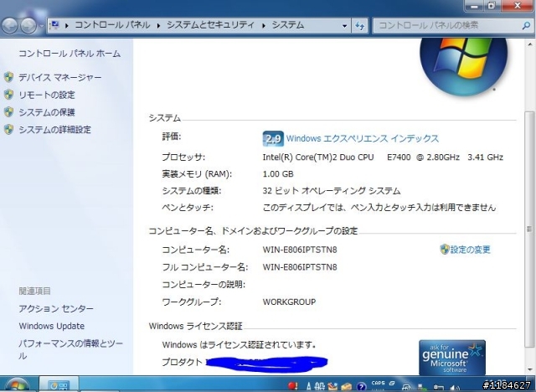The height and width of the screenshot is (392, 536).
Task: Open リモートの設定 link
Action: [47, 95]
